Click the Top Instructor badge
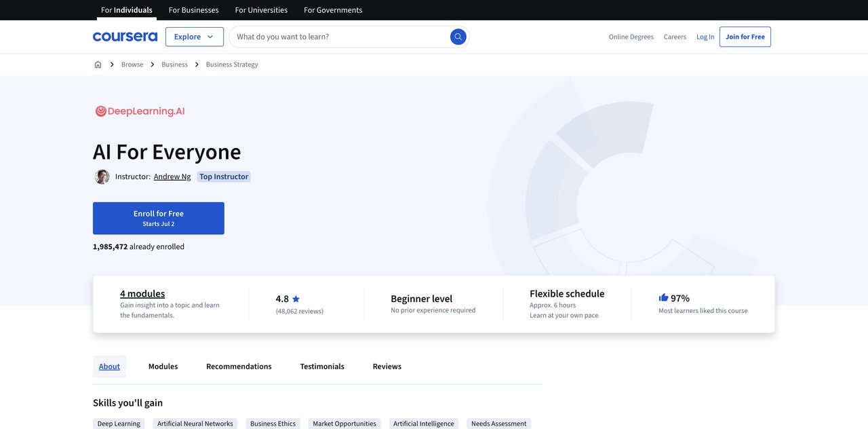868x429 pixels. [x=224, y=176]
